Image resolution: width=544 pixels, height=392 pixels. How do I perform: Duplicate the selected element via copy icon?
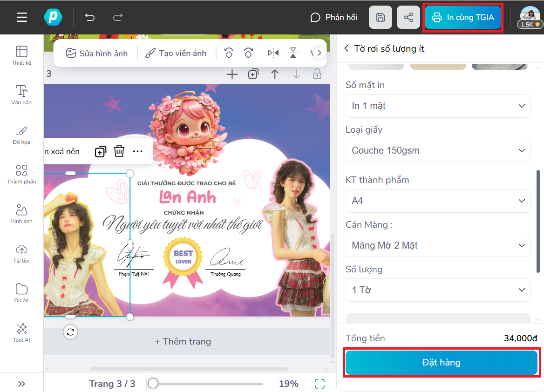[100, 151]
